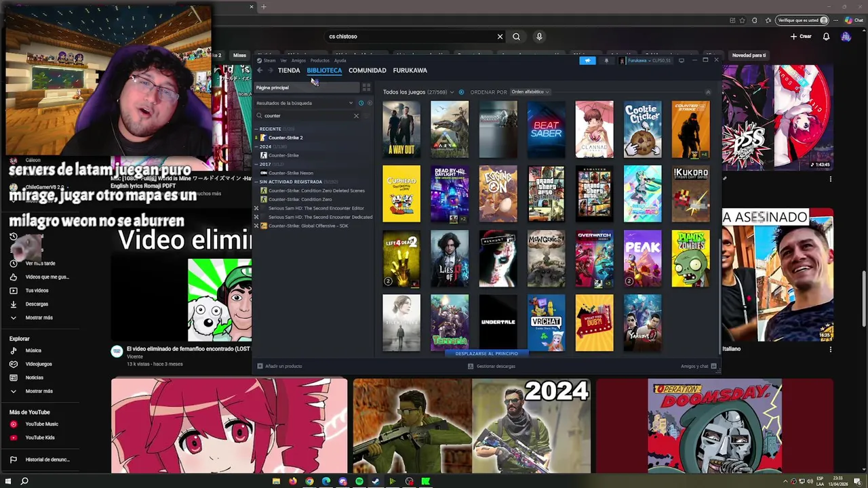Activate YouTube voice search microphone
Screen dimensions: 868x488
pos(539,37)
